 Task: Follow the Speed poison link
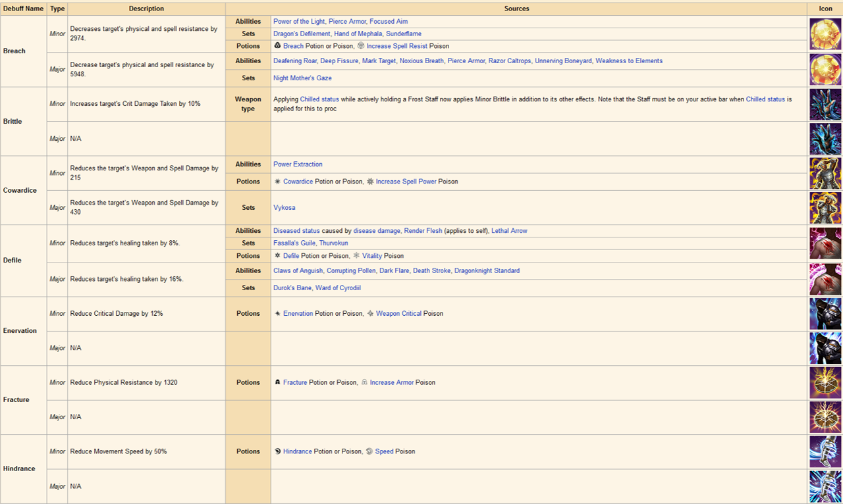(384, 451)
